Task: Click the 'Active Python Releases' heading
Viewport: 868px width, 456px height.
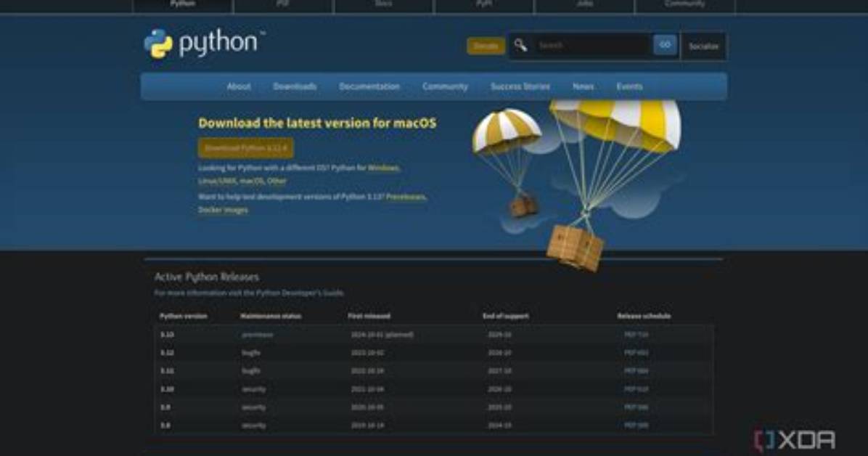Action: (207, 277)
